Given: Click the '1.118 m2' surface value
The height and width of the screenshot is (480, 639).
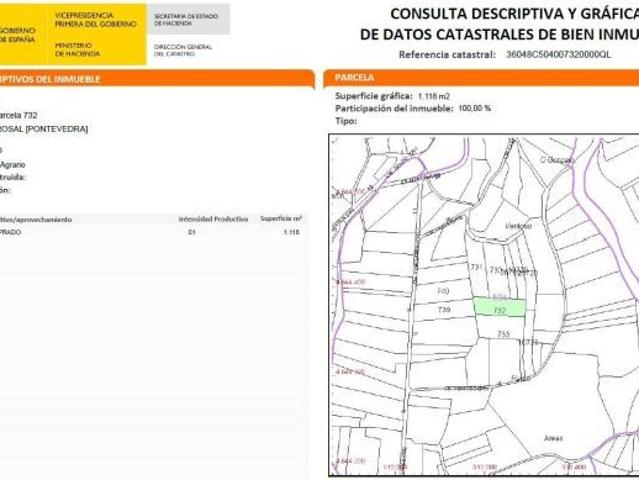Looking at the screenshot, I should [x=434, y=97].
